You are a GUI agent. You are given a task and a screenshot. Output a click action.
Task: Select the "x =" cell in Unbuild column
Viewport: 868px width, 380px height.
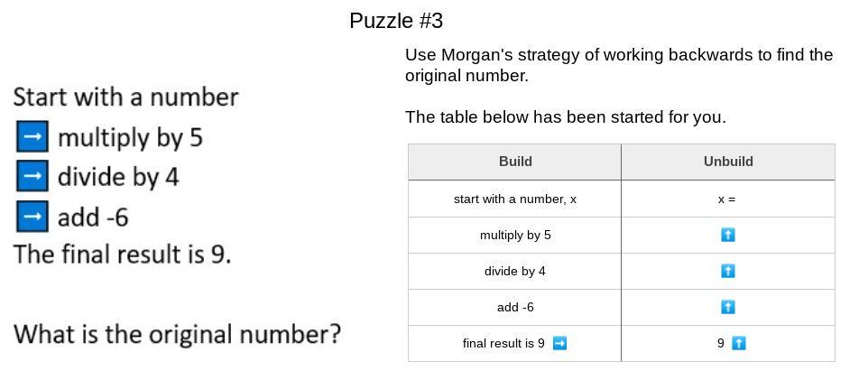point(728,199)
